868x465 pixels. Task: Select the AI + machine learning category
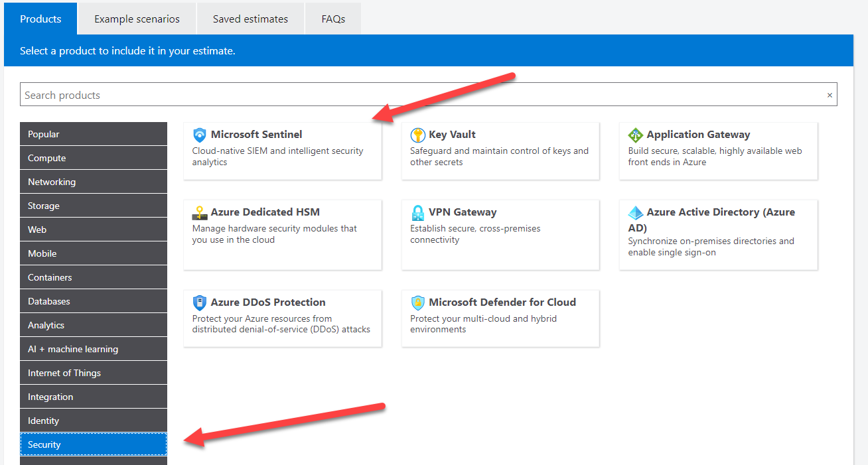coord(93,348)
